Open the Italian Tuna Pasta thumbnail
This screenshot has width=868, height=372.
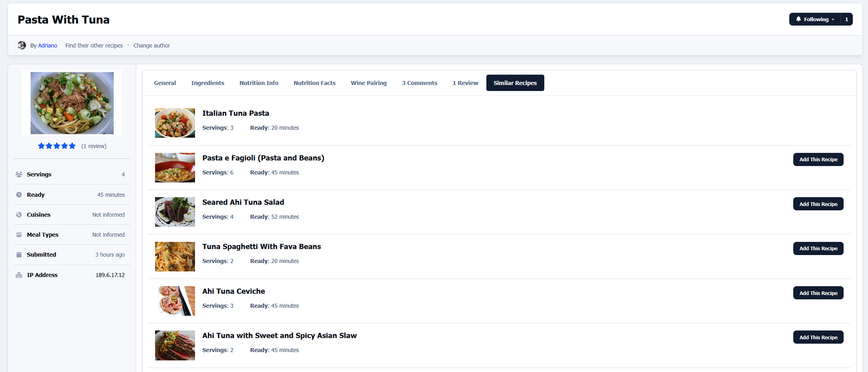tap(175, 123)
